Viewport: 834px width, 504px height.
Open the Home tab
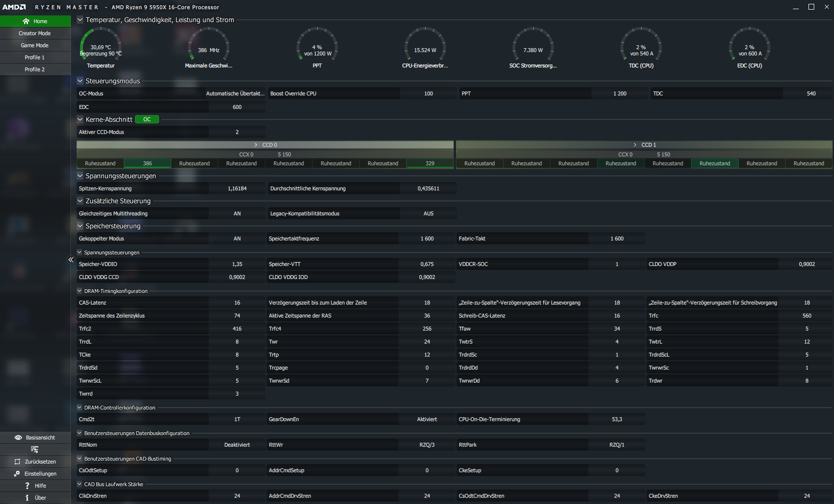35,21
